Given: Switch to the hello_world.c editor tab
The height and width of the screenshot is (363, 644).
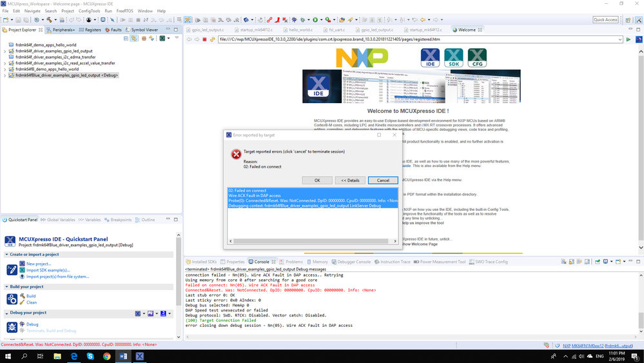Looking at the screenshot, I should 298,30.
